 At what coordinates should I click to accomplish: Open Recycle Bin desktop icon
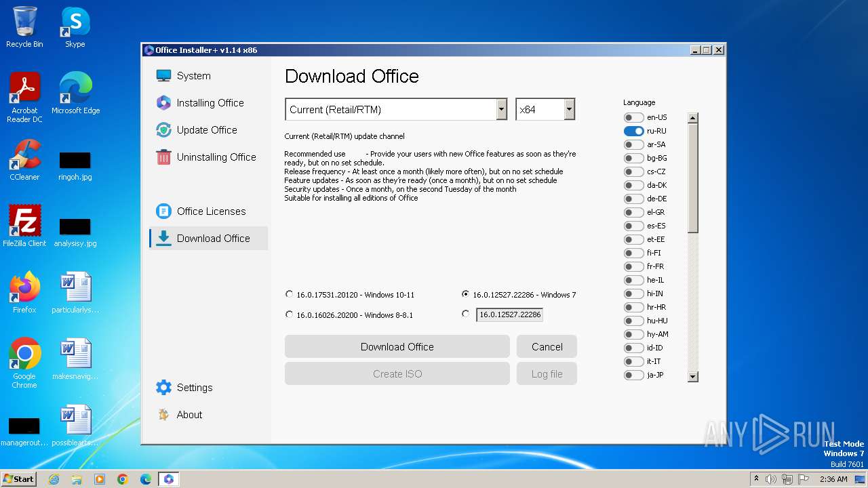pyautogui.click(x=24, y=27)
